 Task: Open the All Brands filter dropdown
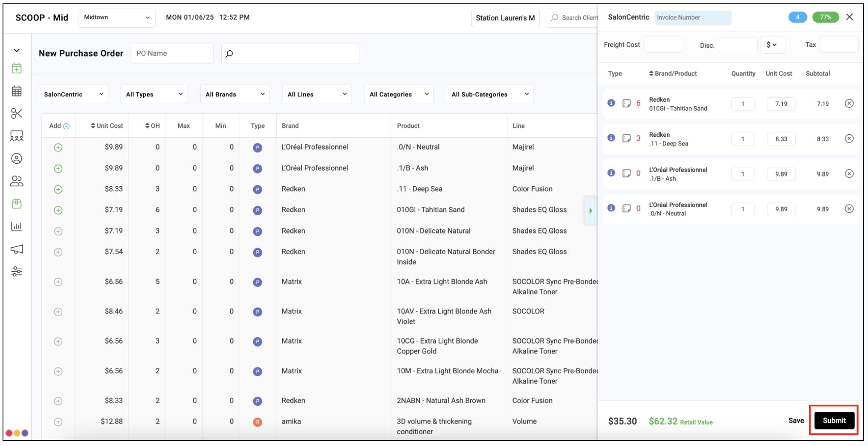point(235,94)
